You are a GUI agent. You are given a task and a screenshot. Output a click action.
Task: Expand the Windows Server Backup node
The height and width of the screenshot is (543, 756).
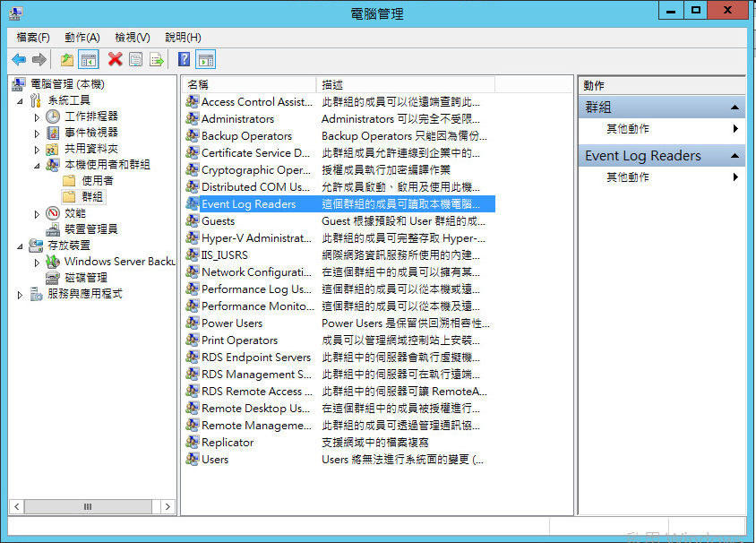click(x=37, y=263)
